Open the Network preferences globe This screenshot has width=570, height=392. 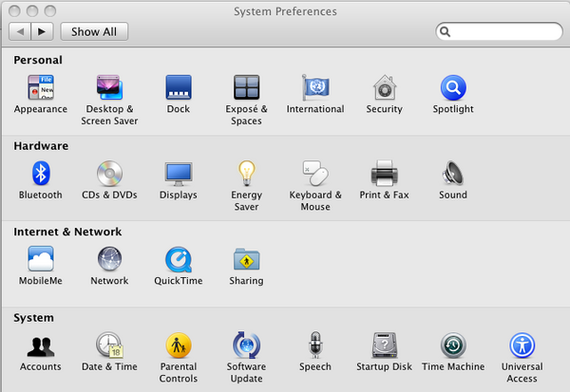point(109,259)
